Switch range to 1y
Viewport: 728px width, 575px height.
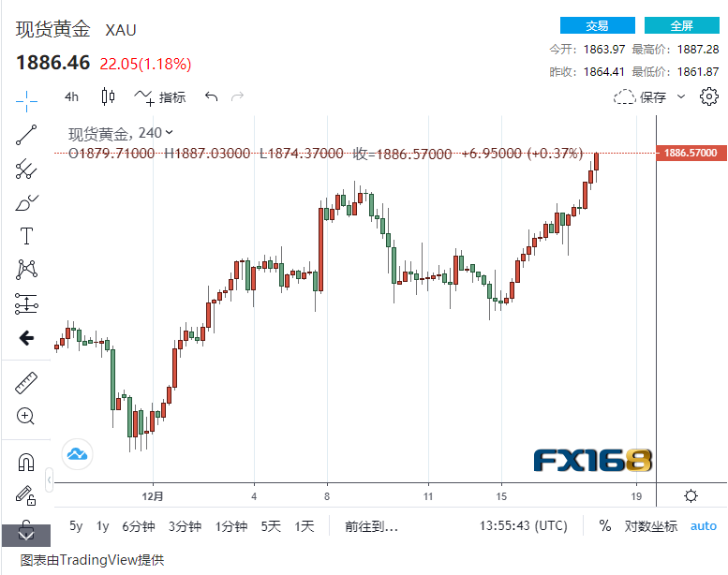pyautogui.click(x=103, y=526)
